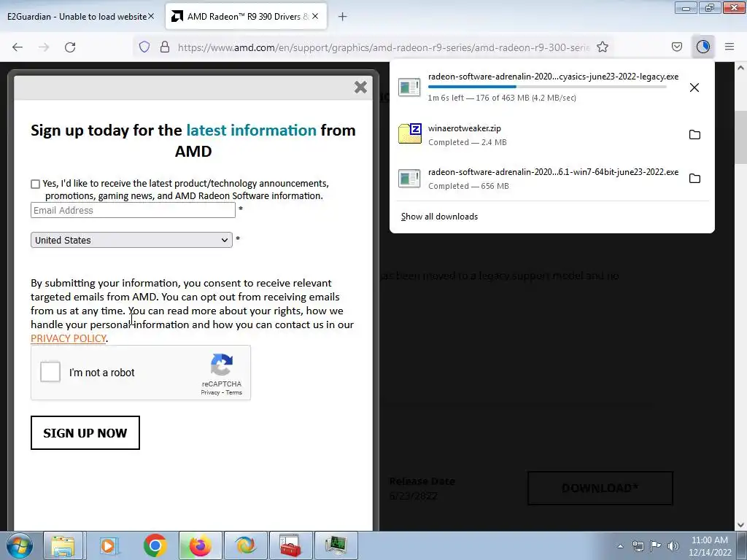747x560 pixels.
Task: Show hidden system tray icons
Action: coord(620,547)
